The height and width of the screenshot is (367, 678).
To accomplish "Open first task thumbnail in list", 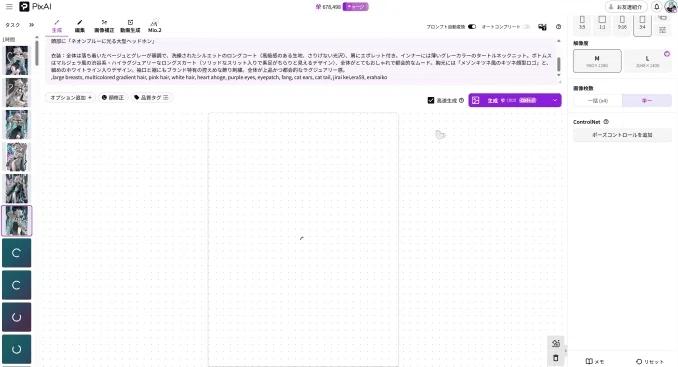I will (16, 61).
